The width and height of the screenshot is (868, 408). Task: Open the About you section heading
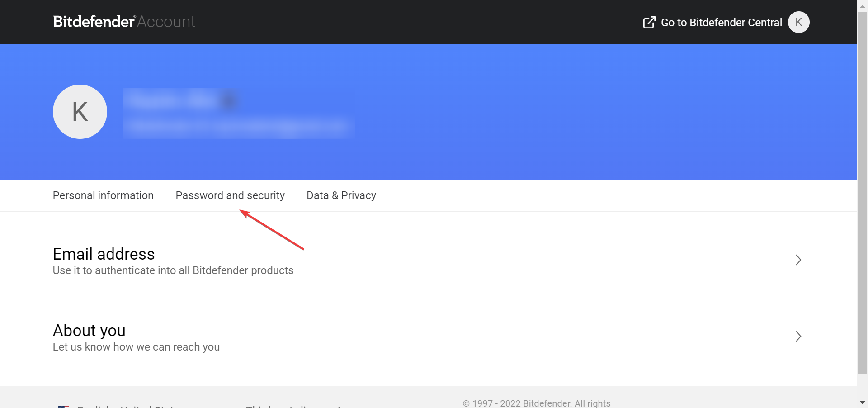[x=89, y=331]
